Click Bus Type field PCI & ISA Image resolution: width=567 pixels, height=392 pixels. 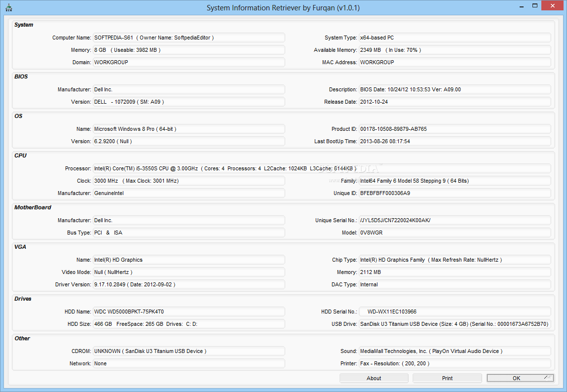[x=189, y=233]
